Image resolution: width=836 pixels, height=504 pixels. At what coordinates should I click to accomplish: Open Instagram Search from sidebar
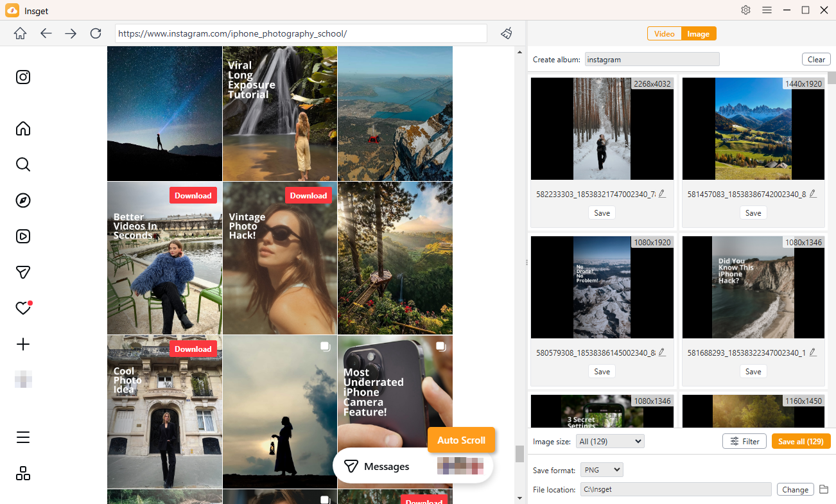(x=23, y=164)
